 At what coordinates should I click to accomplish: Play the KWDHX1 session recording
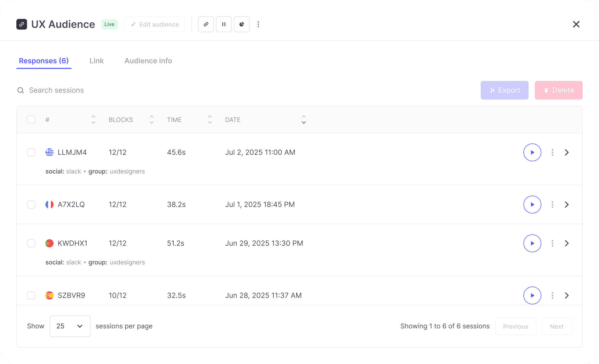tap(532, 243)
